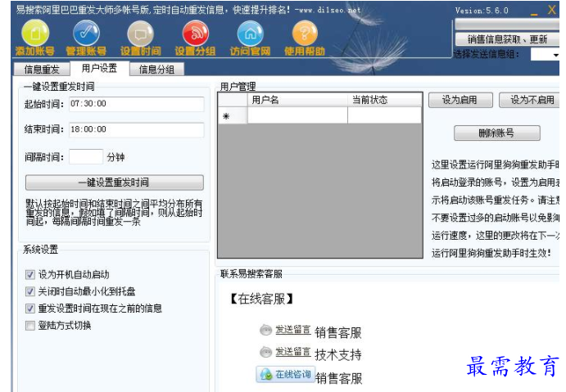The height and width of the screenshot is (392, 566).
Task: Click empty 用户名 cell in new row
Action: click(297, 115)
